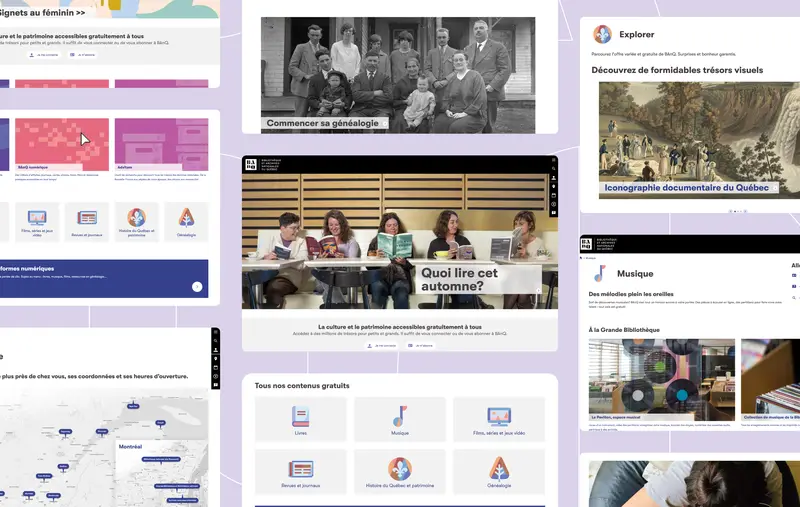Click the Je m'abonne button under the center hero
The height and width of the screenshot is (507, 800).
point(420,345)
